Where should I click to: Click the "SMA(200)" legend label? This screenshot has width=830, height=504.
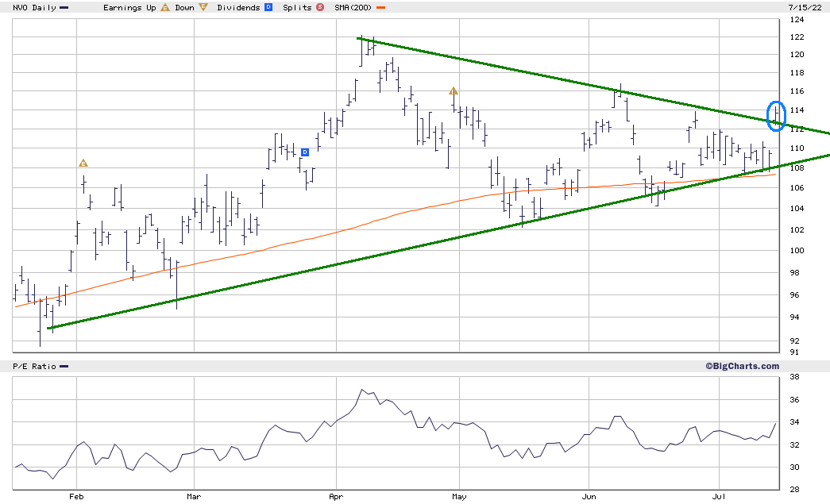click(353, 7)
